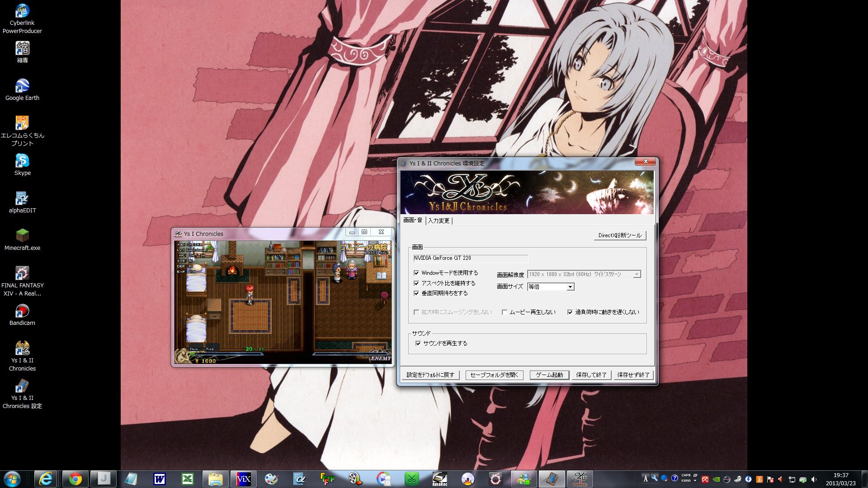868x488 pixels.
Task: Open the 縮専 desktop icon
Action: [22, 52]
